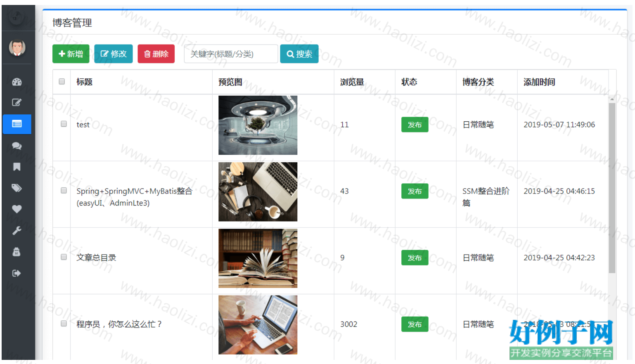Open the open-book preview image of 文章总目录
The image size is (635, 364).
point(258,258)
